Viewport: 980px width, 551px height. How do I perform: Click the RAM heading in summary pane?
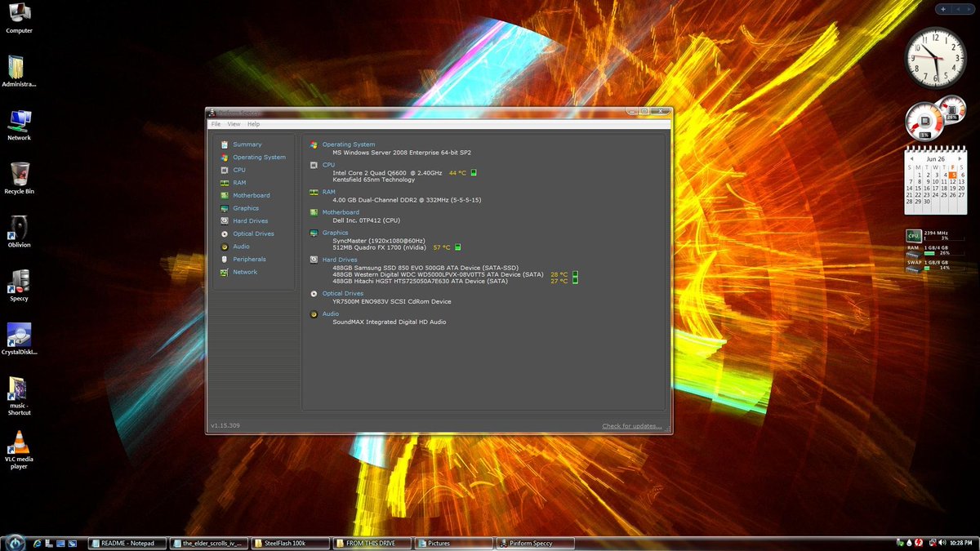coord(328,192)
